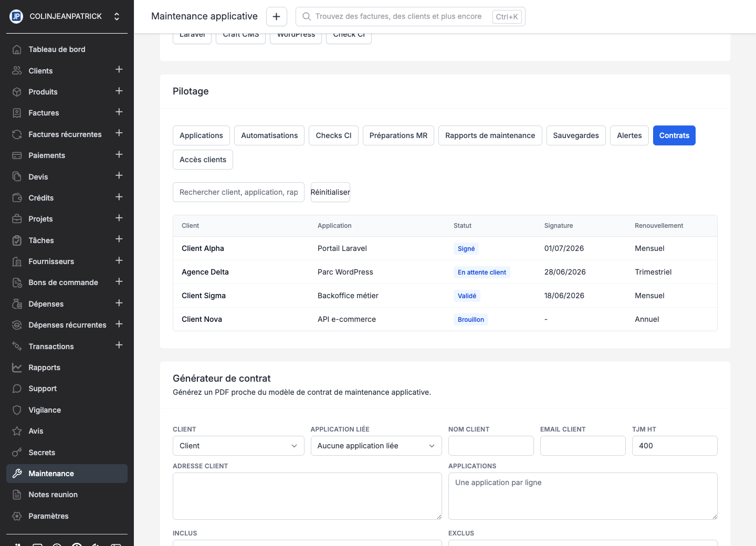Image resolution: width=756 pixels, height=546 pixels.
Task: Click the Validé status badge
Action: 467,296
